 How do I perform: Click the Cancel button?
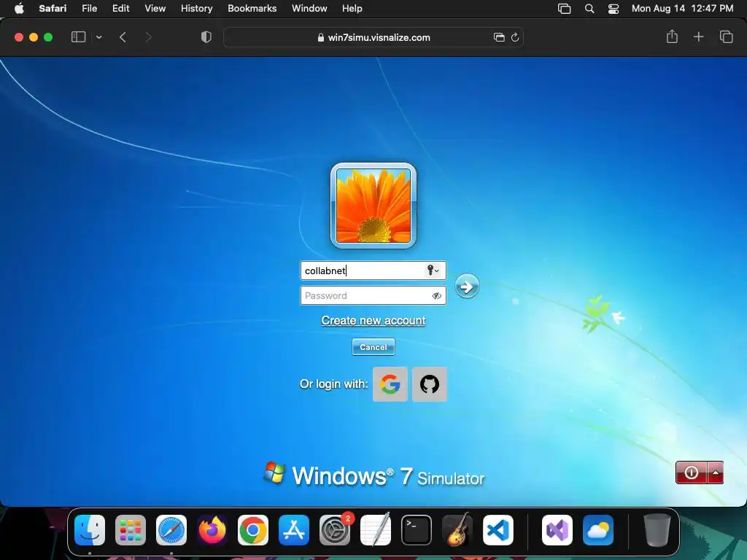[x=373, y=347]
